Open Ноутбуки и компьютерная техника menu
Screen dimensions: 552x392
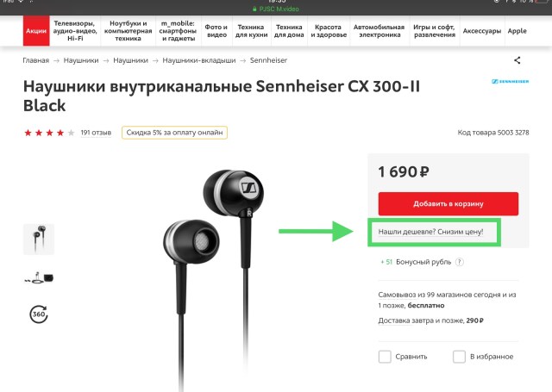pos(129,31)
